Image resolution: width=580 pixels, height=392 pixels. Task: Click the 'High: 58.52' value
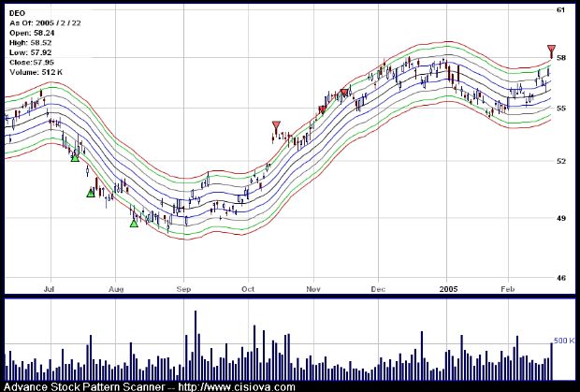point(30,42)
